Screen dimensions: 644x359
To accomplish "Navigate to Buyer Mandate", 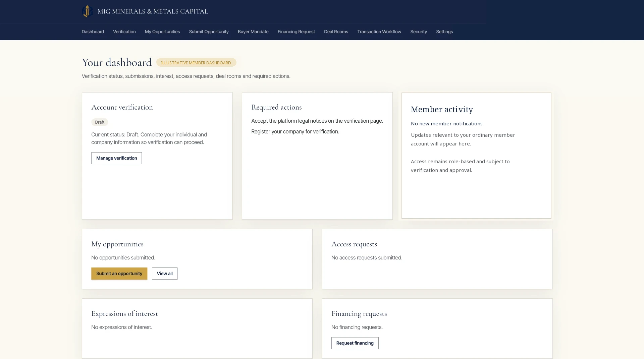I will click(253, 32).
